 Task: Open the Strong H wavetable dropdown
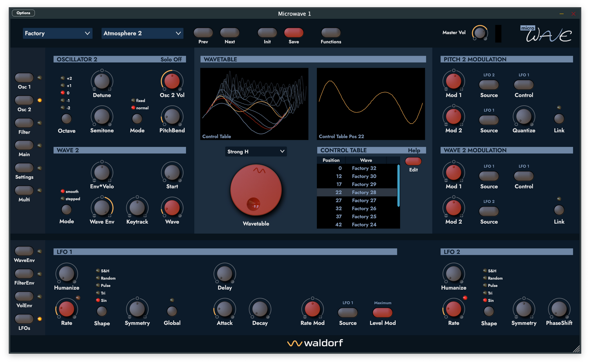click(256, 151)
